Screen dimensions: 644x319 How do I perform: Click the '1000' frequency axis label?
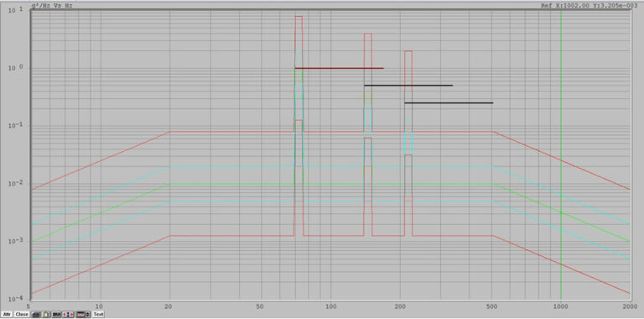click(561, 306)
